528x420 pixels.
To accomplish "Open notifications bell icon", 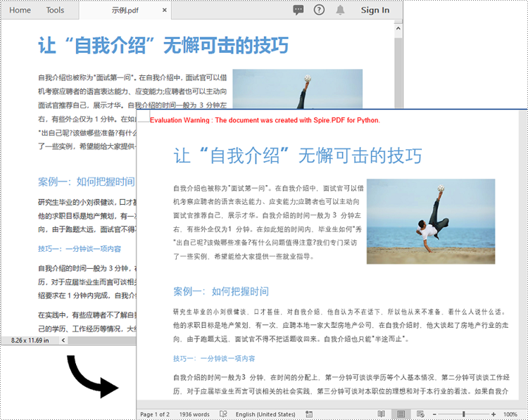I will (340, 10).
